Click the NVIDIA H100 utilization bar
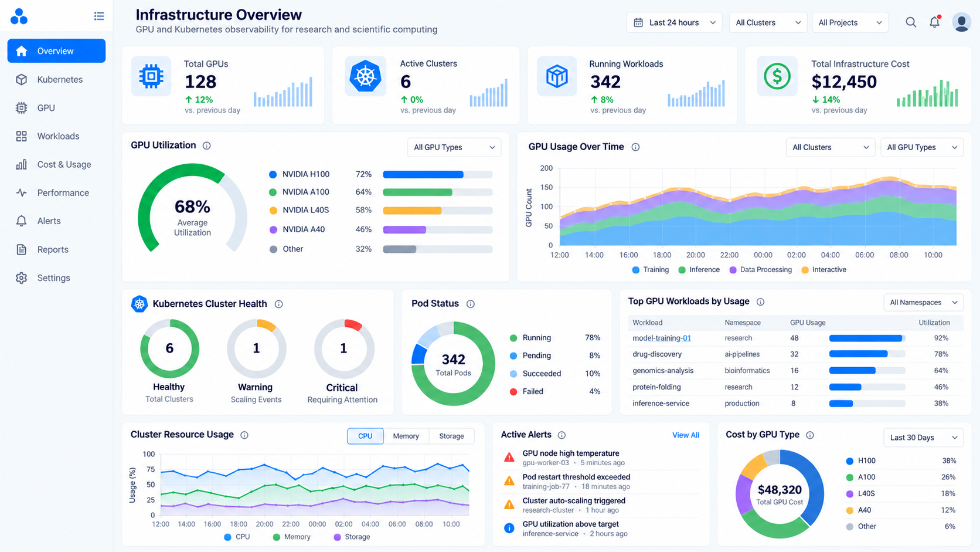The image size is (980, 552). 437,174
